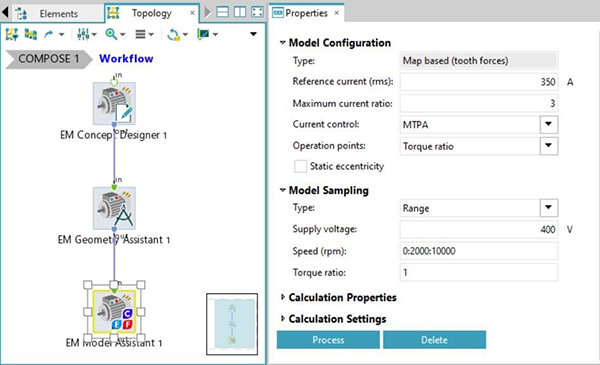Image resolution: width=600 pixels, height=365 pixels.
Task: Close the Topology tab
Action: (x=192, y=13)
